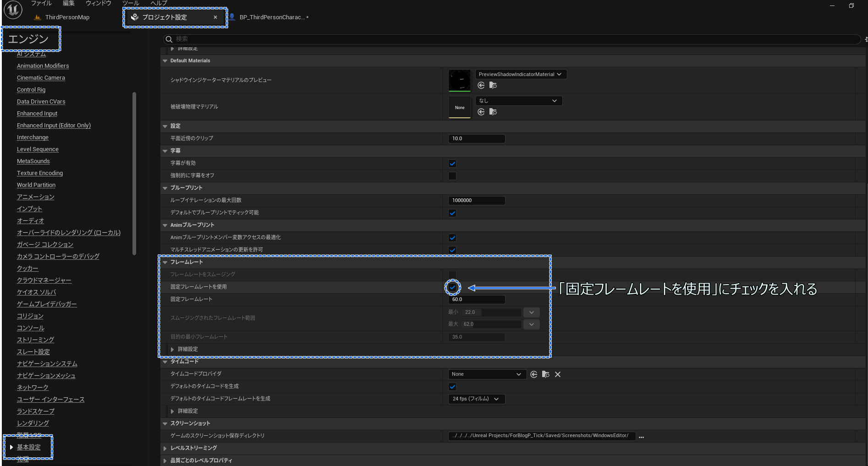Open the ウィンドウ menu

tap(98, 3)
